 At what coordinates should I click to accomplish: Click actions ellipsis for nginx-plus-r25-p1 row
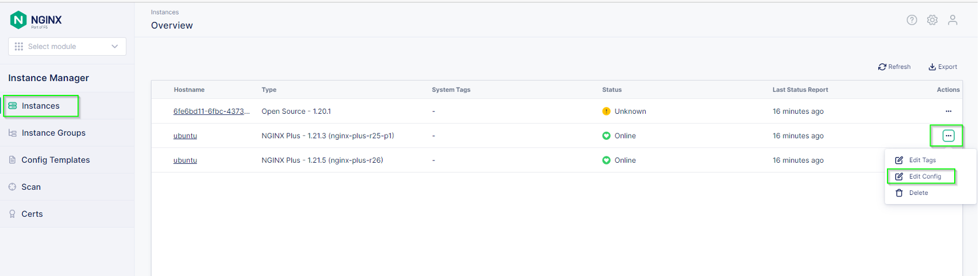pos(948,136)
